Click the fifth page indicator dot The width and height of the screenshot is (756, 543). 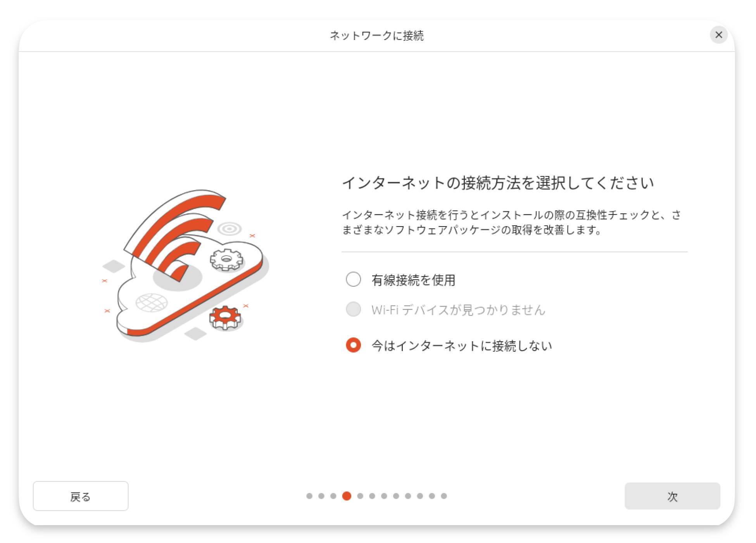pyautogui.click(x=360, y=496)
